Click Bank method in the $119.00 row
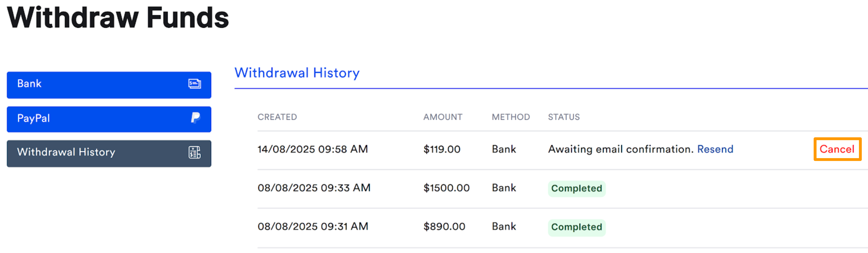868x253 pixels. (504, 149)
